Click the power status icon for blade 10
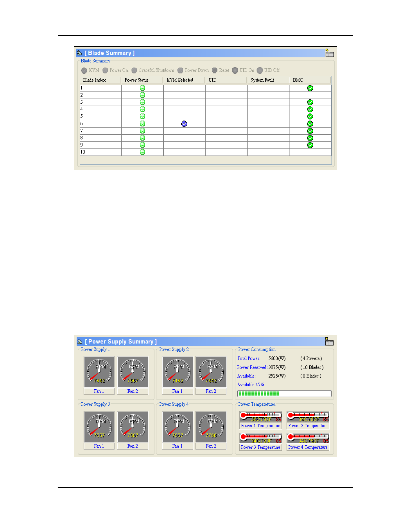 [142, 152]
